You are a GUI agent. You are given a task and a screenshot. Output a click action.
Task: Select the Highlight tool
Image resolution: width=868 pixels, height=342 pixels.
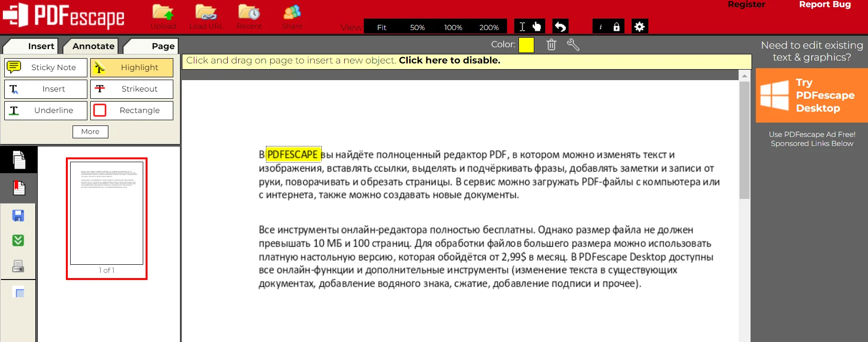click(x=132, y=68)
